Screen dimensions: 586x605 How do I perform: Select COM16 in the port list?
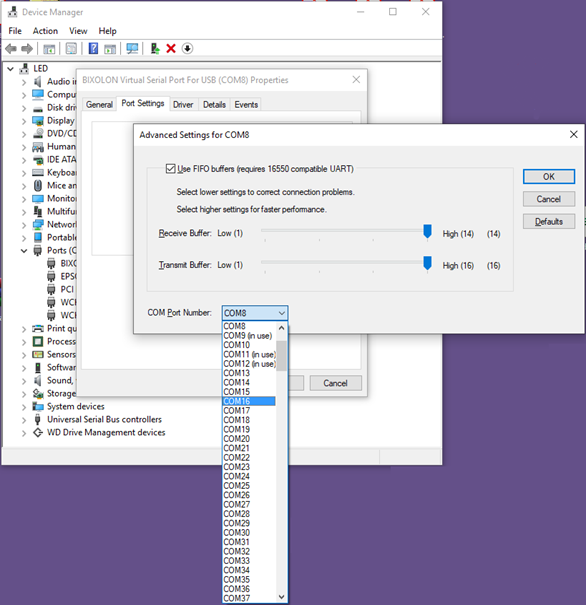tap(249, 401)
